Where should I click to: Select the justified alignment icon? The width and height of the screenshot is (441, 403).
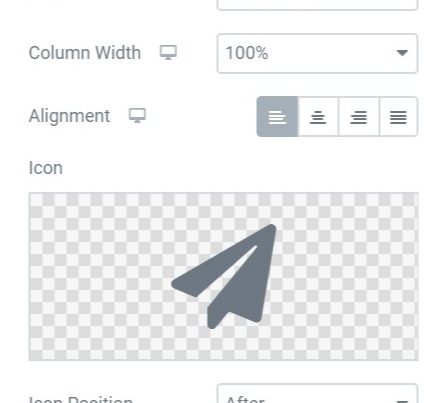coord(398,117)
